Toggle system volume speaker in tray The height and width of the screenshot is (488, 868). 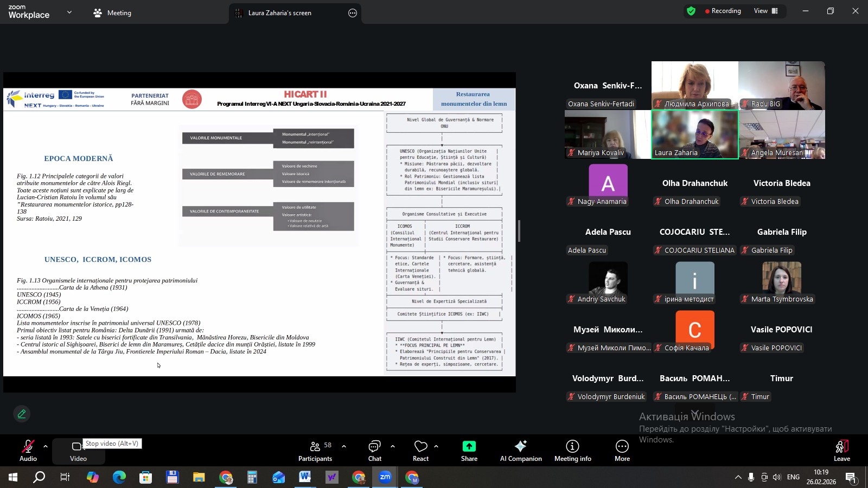[777, 477]
